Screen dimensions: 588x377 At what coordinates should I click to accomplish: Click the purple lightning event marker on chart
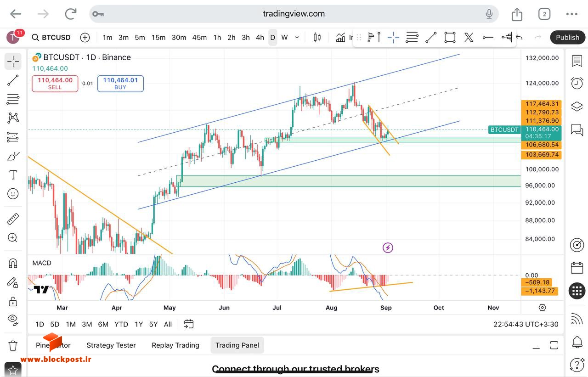388,248
